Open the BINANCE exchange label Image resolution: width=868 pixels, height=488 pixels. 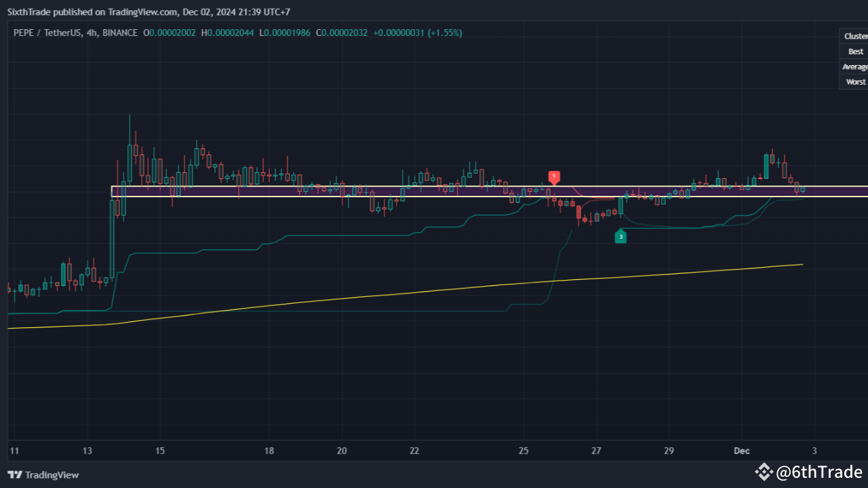pos(119,33)
